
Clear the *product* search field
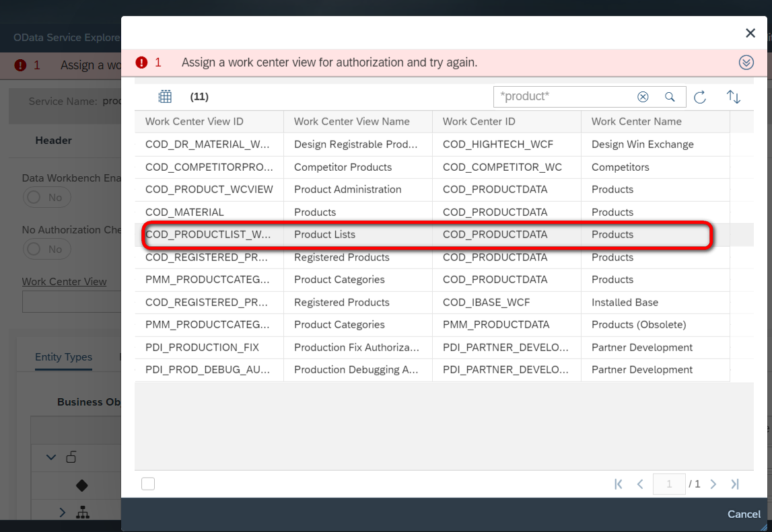[x=643, y=97]
